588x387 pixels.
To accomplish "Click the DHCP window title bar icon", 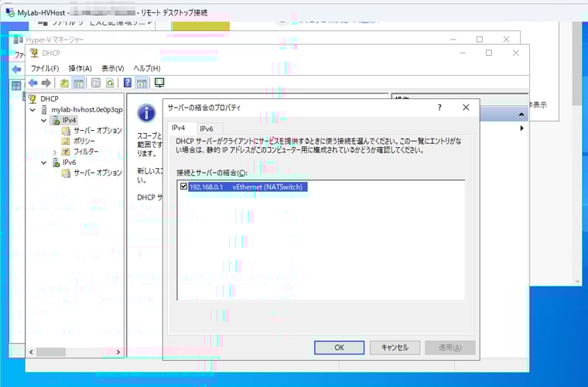I will coord(34,53).
